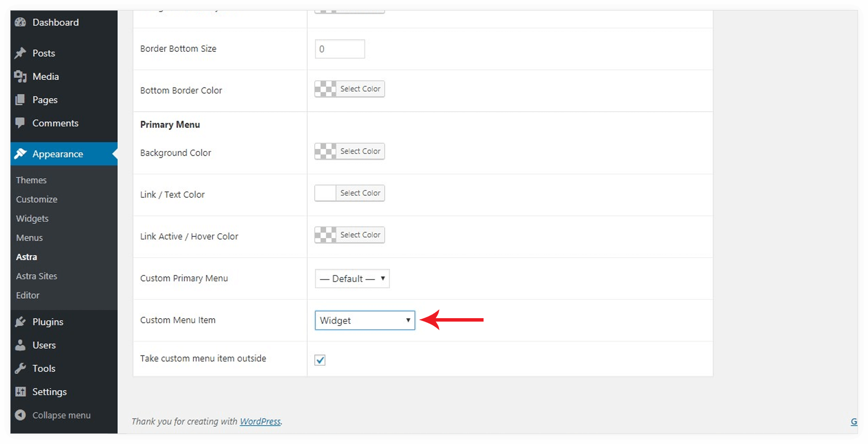Click the Primary Menu section heading

(170, 125)
